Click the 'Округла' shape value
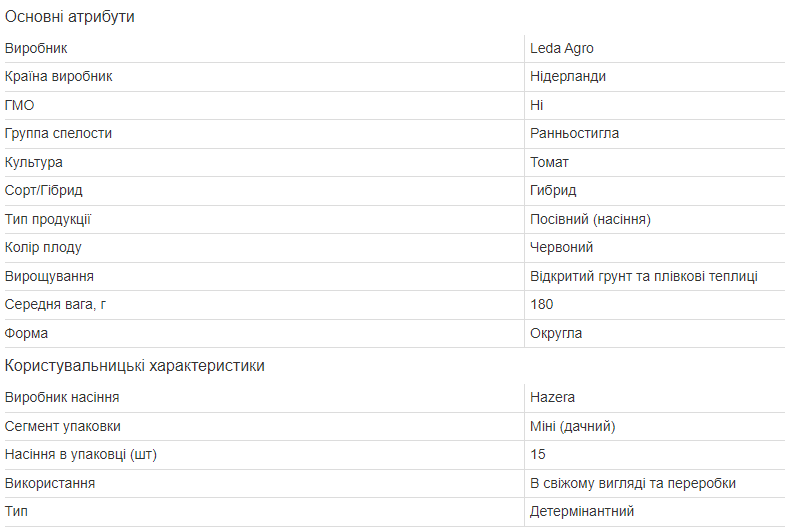Image resolution: width=785 pixels, height=530 pixels. (x=556, y=334)
